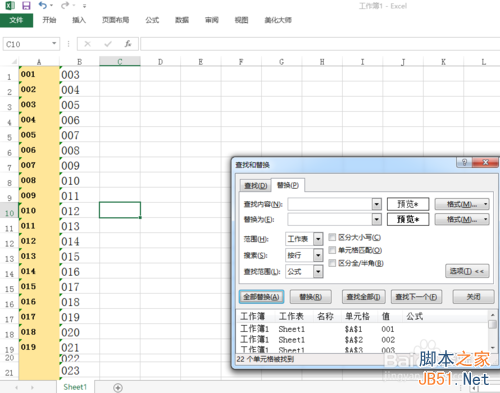Open the Undo history dropdown arrow

pyautogui.click(x=51, y=6)
